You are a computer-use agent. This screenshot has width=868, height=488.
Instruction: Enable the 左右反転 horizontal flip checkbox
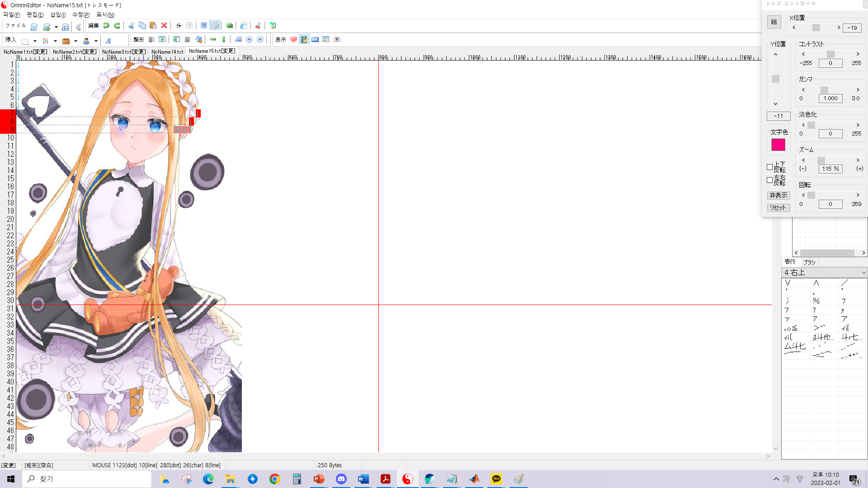(x=769, y=180)
